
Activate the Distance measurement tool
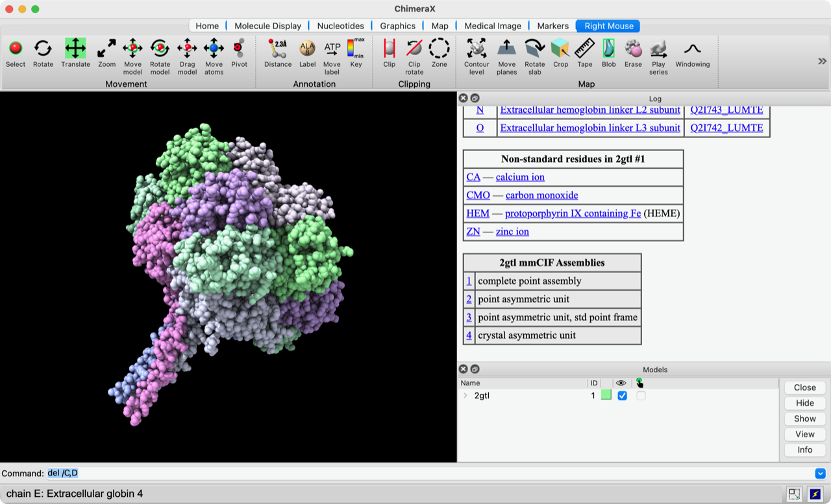[x=278, y=49]
